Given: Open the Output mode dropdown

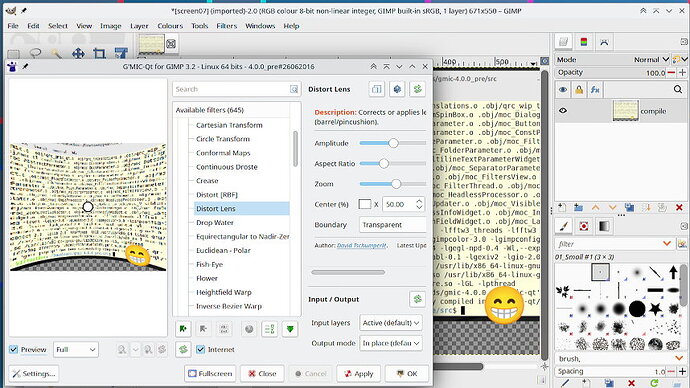Looking at the screenshot, I should pos(391,343).
